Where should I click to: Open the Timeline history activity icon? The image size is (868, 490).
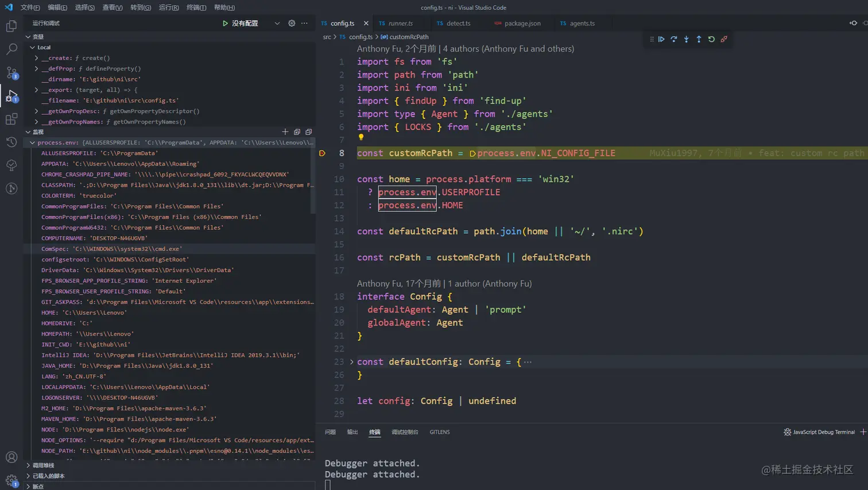pyautogui.click(x=11, y=142)
